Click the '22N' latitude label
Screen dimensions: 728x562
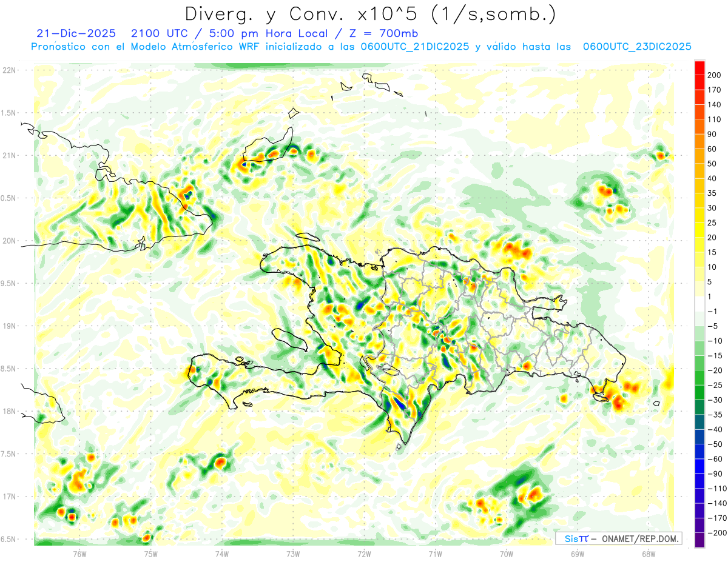(x=9, y=70)
